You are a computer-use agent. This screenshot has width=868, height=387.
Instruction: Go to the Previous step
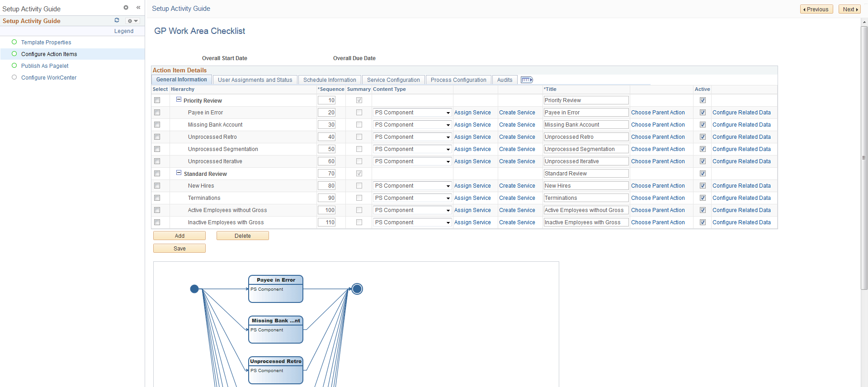[816, 9]
